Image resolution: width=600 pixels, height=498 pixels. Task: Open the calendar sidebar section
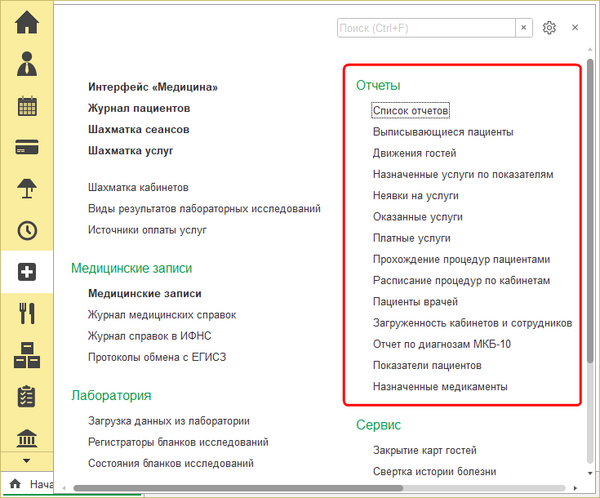pyautogui.click(x=27, y=106)
